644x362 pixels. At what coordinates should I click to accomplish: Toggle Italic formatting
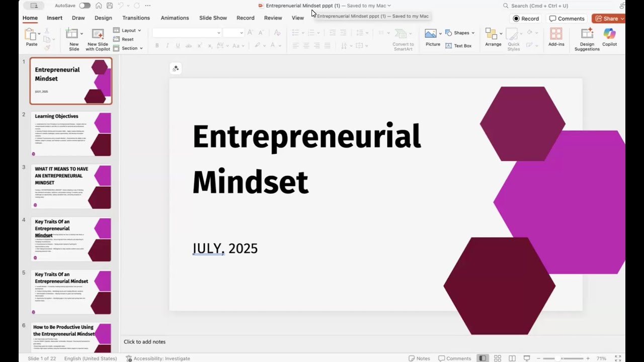point(168,45)
